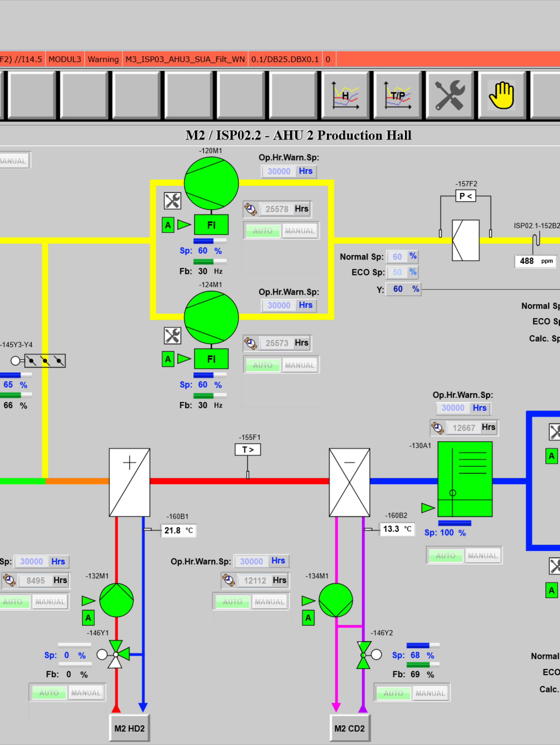Click the operating hours reset icon beside 25578 Hrs
The height and width of the screenshot is (745, 560).
click(x=250, y=209)
